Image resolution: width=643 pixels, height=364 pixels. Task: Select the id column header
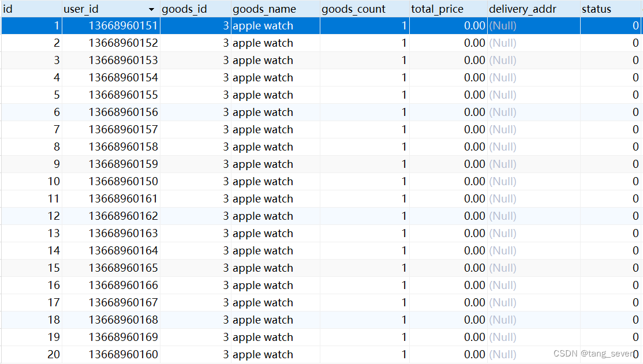[32, 9]
